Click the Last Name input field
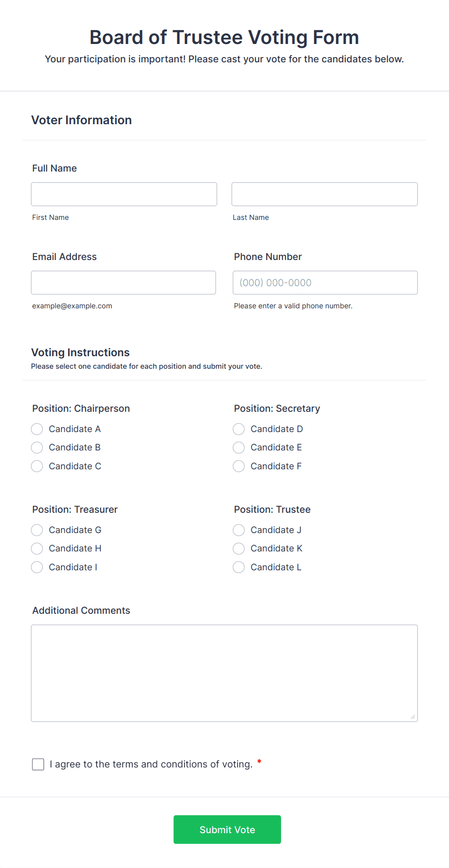This screenshot has height=868, width=449. 324,194
